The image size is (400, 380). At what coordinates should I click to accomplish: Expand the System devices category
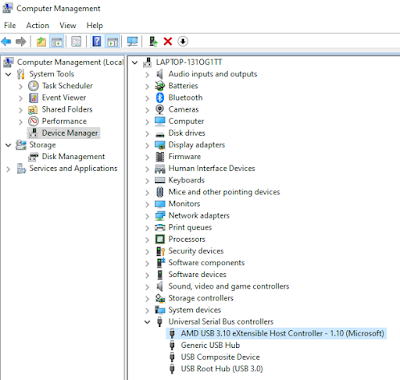coord(147,310)
